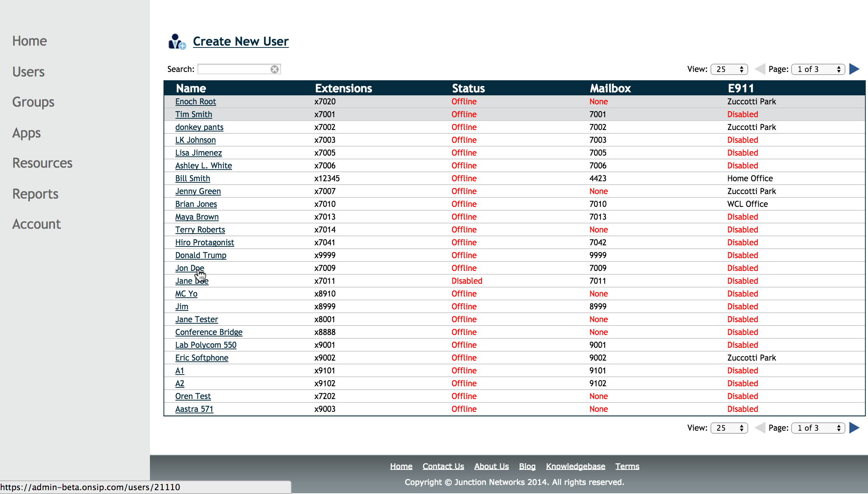868x494 pixels.
Task: Open user Hiro Protagonist
Action: tap(205, 243)
